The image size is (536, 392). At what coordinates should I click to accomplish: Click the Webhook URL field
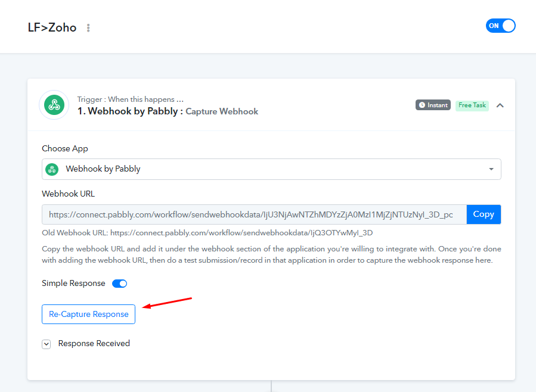coord(254,214)
